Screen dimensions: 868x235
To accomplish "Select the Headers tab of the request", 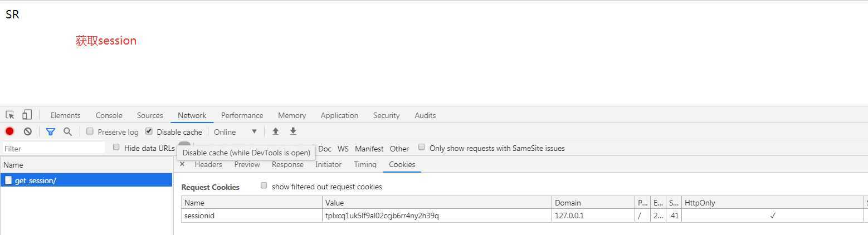I will click(x=208, y=164).
